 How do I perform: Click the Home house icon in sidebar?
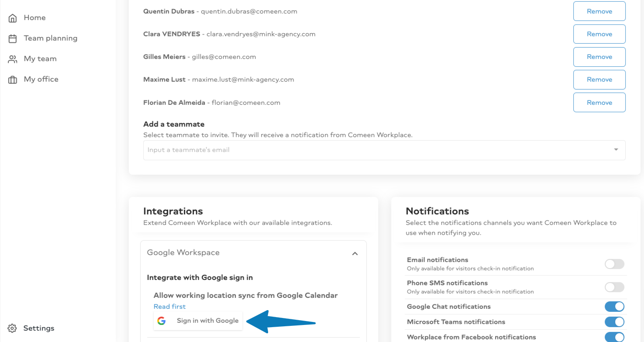coord(13,18)
